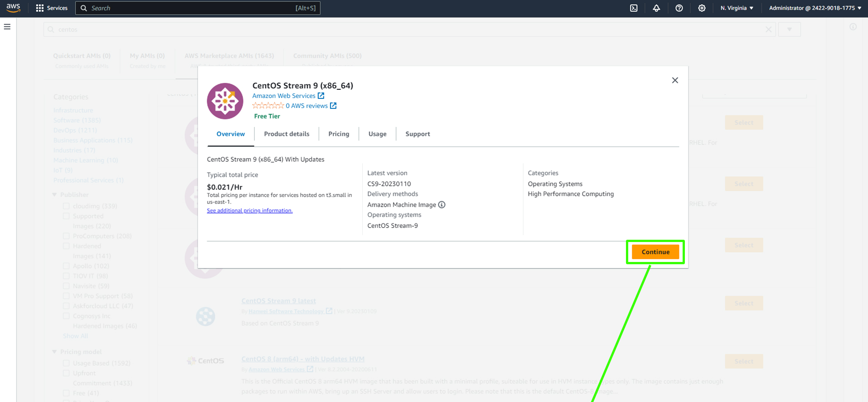Open the CentOS Stream 9 latest link
This screenshot has height=402, width=868.
click(279, 301)
